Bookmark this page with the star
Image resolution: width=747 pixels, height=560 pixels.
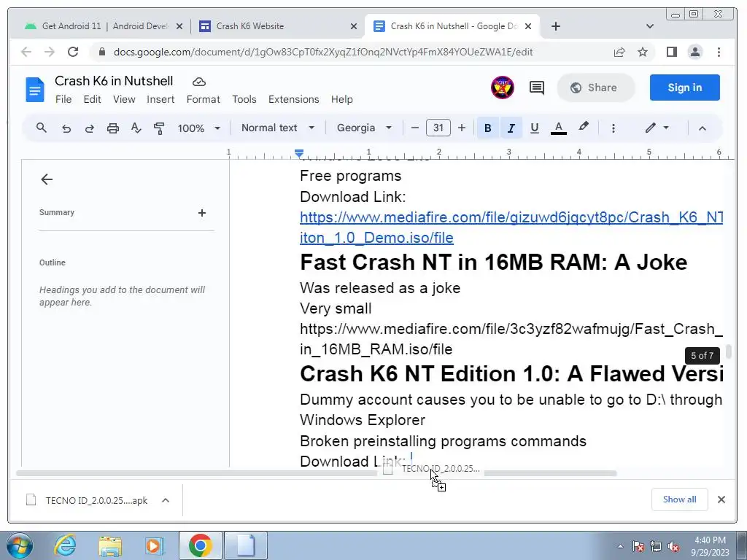(643, 52)
